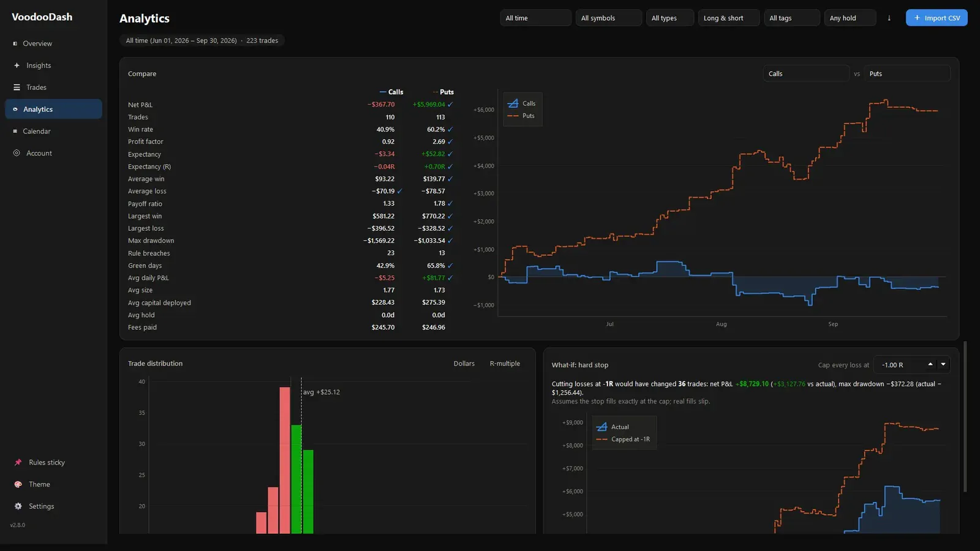Open the Overview page icon
This screenshot has width=980, height=551.
[x=15, y=43]
